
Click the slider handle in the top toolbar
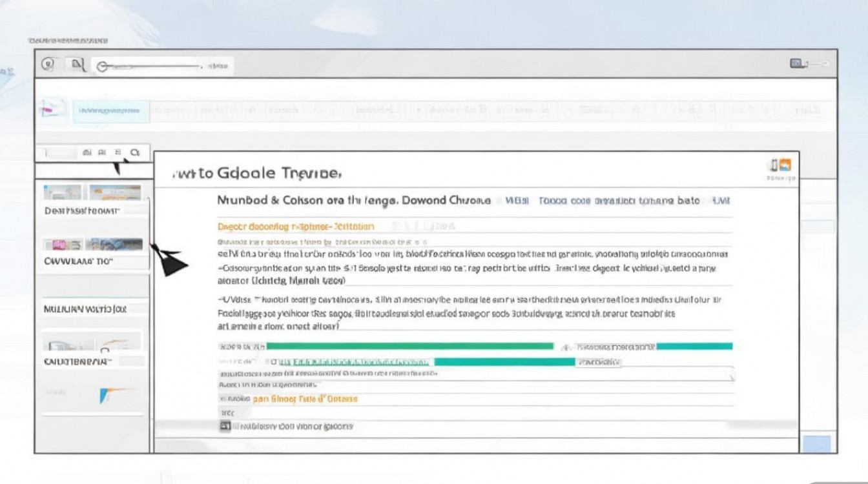[101, 66]
